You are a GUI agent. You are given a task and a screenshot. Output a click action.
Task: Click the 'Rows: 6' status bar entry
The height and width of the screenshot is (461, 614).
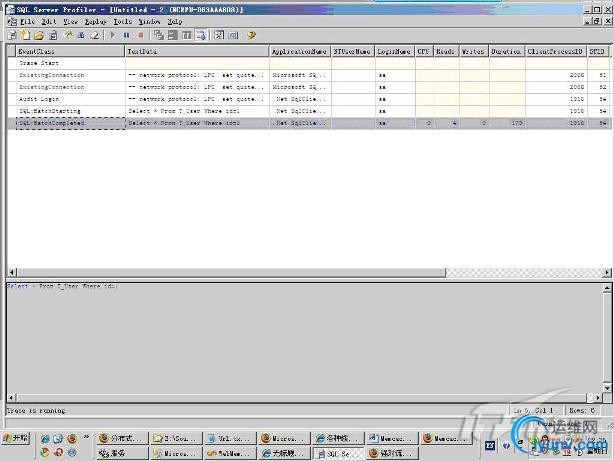tap(582, 410)
